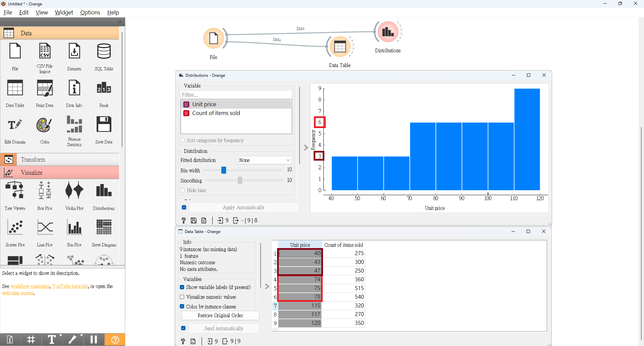Viewport: 644px width, 346px height.
Task: Expand the Transform widget category
Action: tap(33, 160)
